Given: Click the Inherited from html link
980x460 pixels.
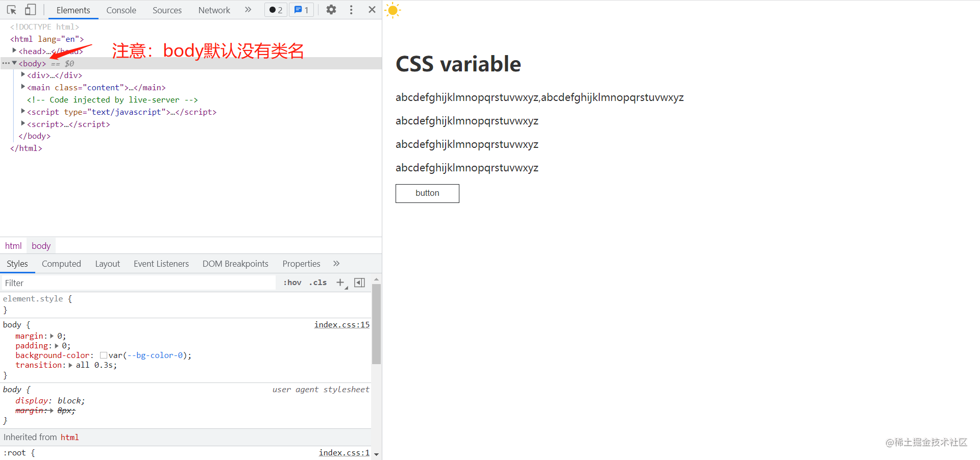Looking at the screenshot, I should coord(69,438).
